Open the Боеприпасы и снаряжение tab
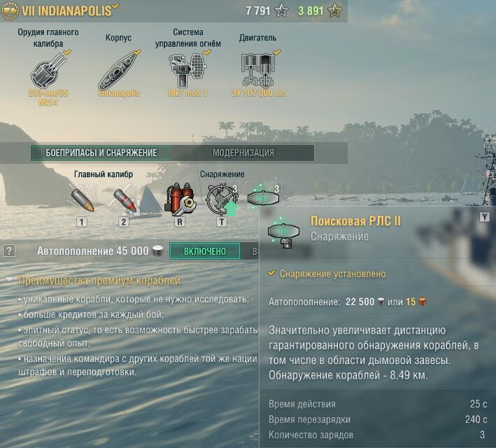Image resolution: width=496 pixels, height=448 pixels. [x=101, y=153]
